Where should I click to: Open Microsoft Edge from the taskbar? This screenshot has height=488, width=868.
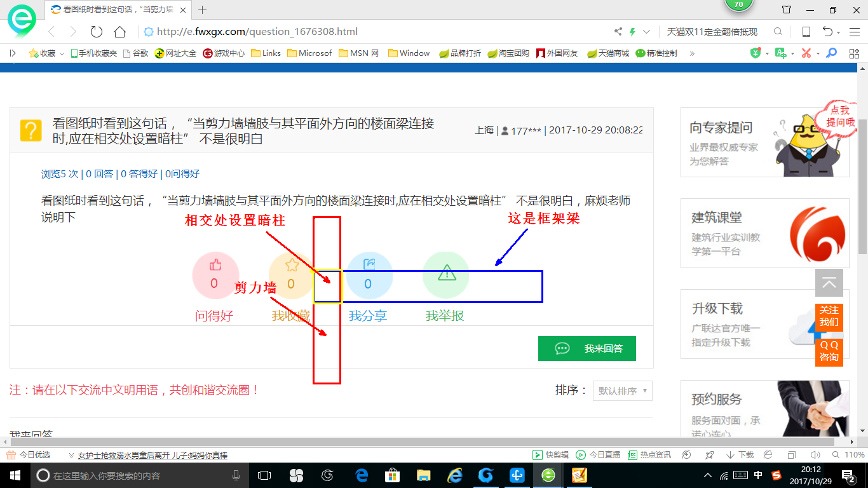pos(362,475)
